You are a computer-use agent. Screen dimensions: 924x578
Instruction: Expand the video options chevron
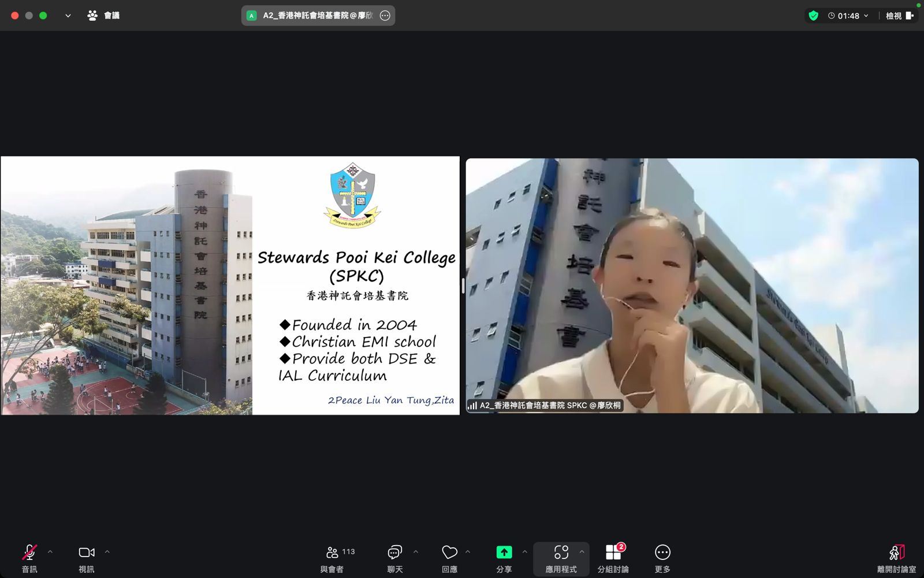coord(107,552)
